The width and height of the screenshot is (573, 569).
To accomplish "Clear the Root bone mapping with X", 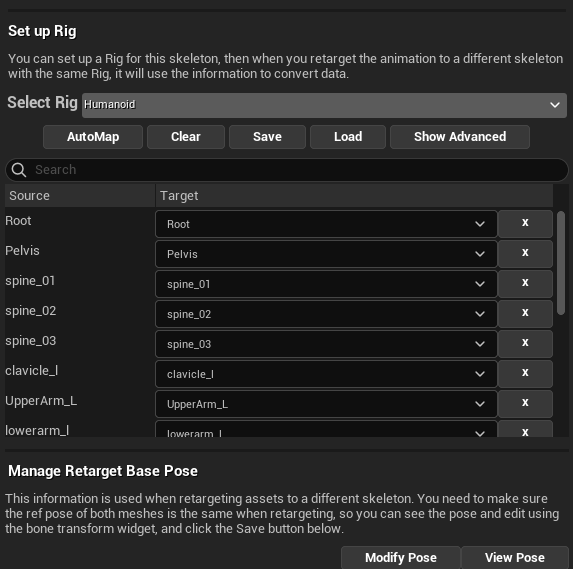I will click(525, 224).
